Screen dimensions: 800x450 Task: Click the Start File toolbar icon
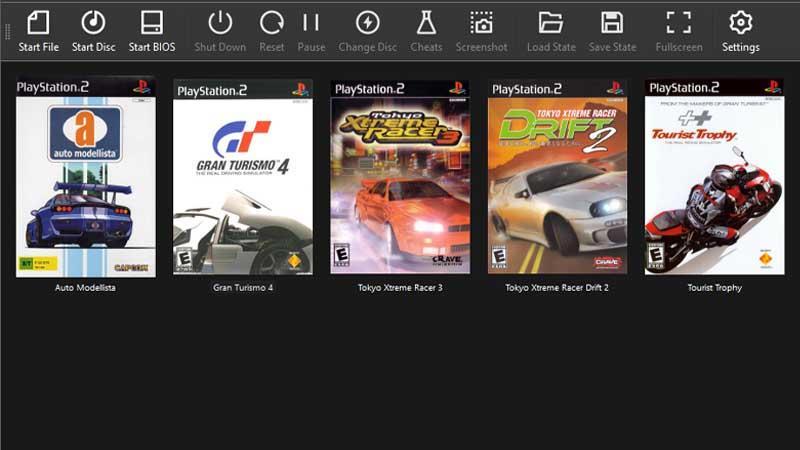38,23
